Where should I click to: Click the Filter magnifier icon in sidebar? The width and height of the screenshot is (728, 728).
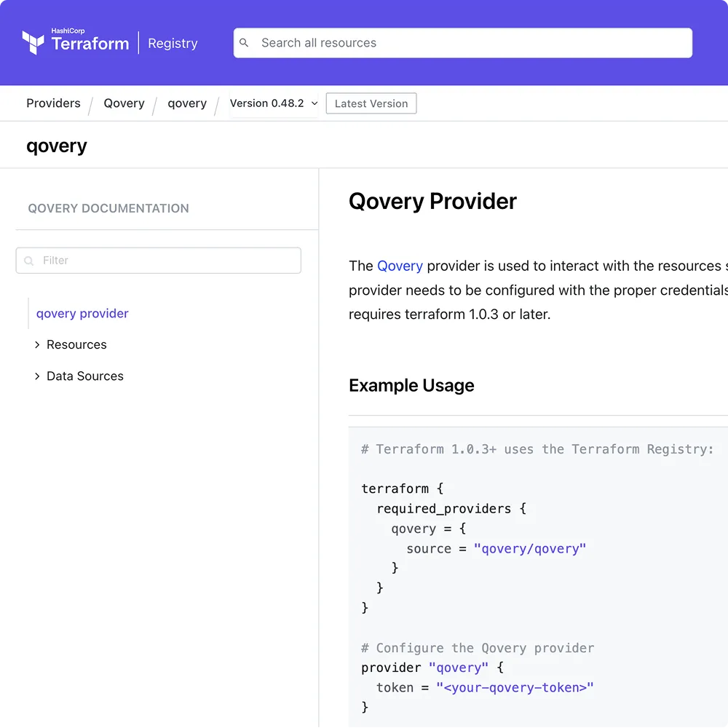pyautogui.click(x=29, y=261)
